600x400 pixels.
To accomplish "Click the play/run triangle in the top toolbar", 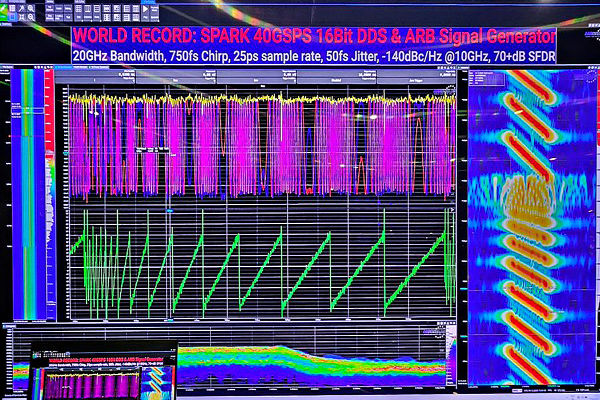I will click(146, 8).
